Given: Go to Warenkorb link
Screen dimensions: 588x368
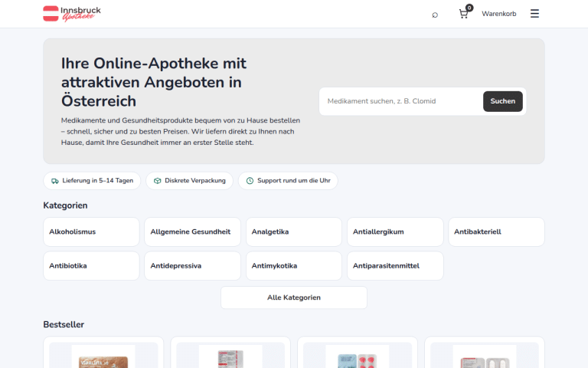Looking at the screenshot, I should tap(498, 14).
